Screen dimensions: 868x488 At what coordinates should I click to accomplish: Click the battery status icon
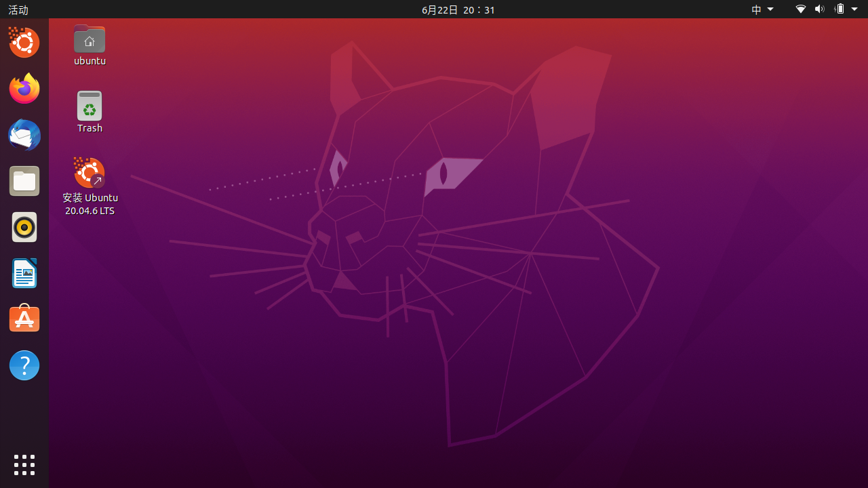click(840, 9)
